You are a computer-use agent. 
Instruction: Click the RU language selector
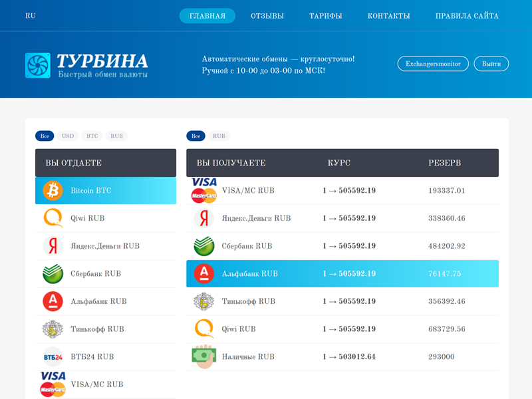point(31,15)
